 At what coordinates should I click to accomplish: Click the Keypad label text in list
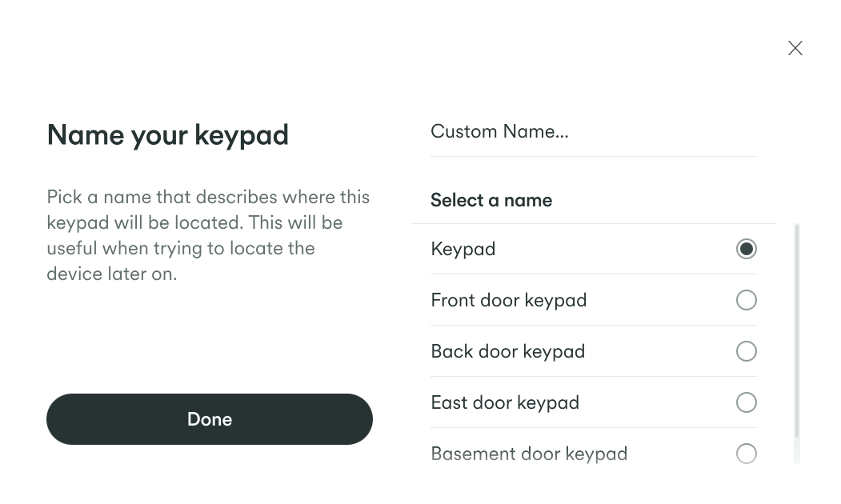[x=463, y=249]
